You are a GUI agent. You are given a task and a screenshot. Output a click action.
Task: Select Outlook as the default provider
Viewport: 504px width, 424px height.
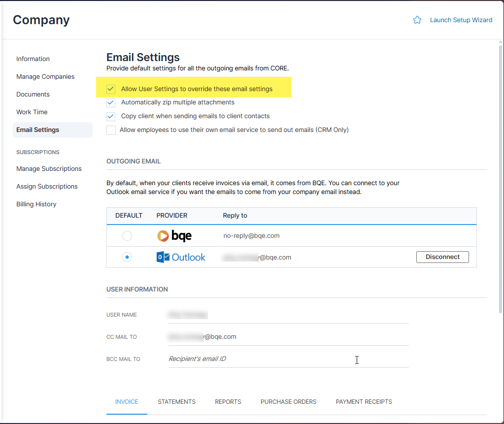[127, 257]
